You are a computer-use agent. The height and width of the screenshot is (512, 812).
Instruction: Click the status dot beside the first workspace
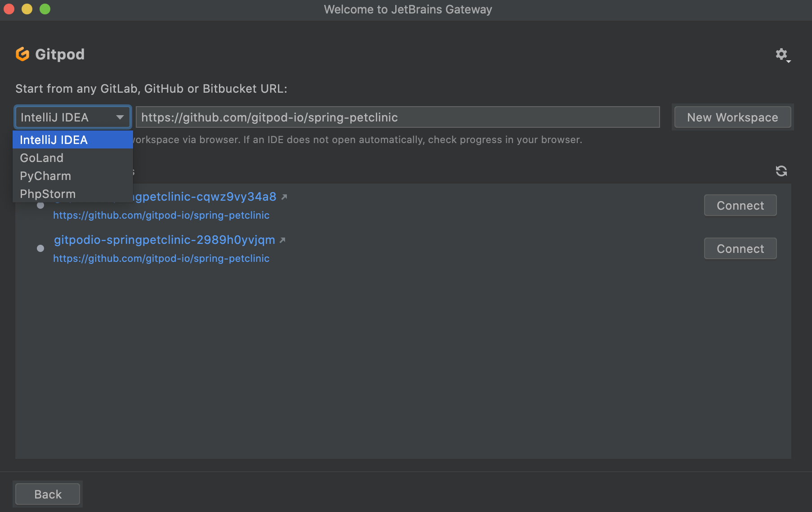pyautogui.click(x=40, y=206)
